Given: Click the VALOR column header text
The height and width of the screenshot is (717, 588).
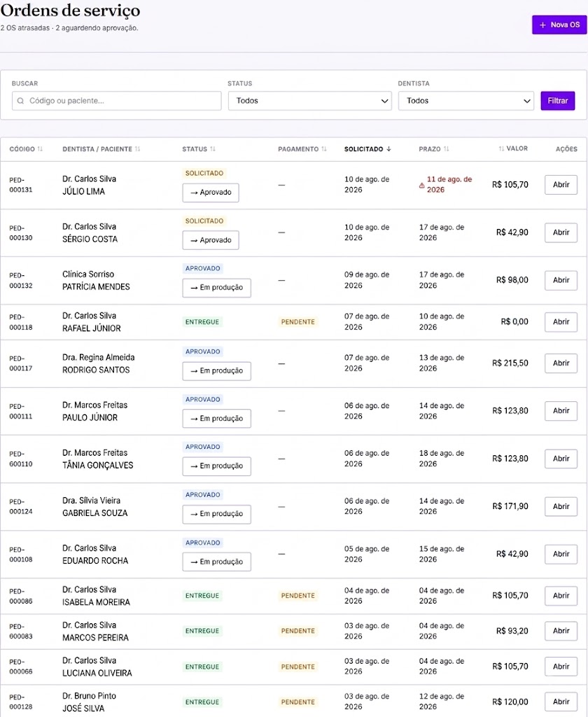Looking at the screenshot, I should [x=517, y=148].
